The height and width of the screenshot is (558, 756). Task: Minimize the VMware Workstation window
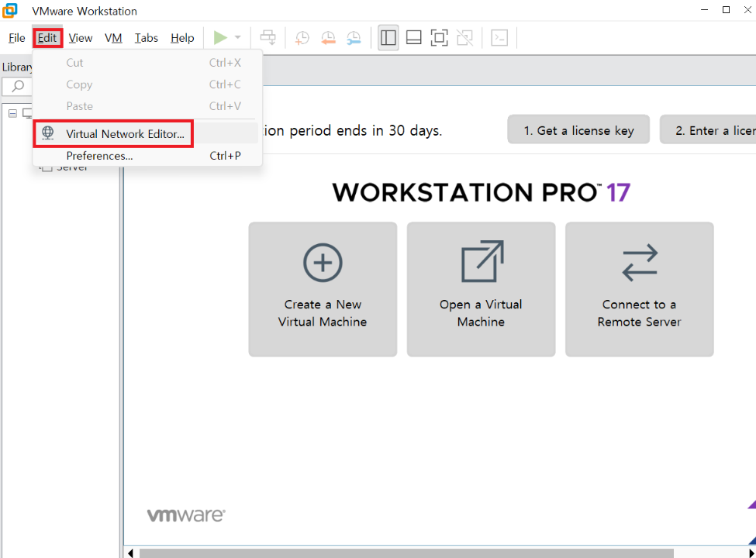704,10
